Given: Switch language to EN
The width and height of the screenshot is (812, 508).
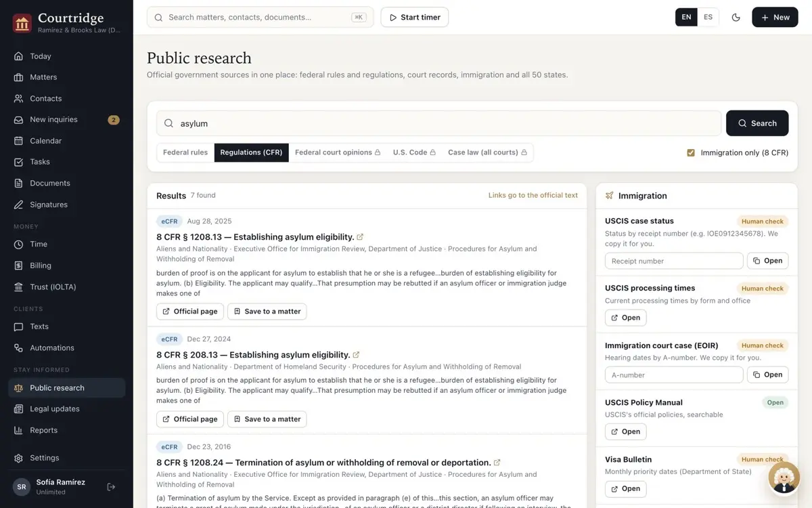Looking at the screenshot, I should (686, 17).
